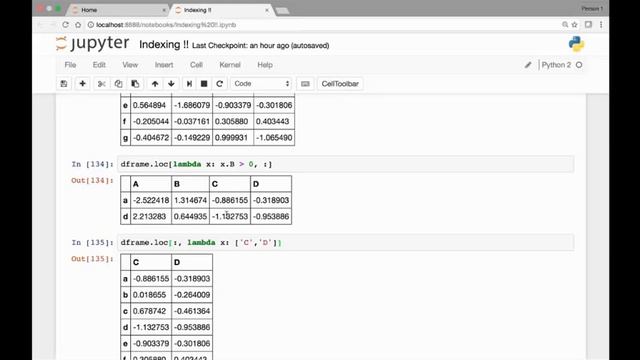
Task: Move selected cell down arrow
Action: coord(171,84)
